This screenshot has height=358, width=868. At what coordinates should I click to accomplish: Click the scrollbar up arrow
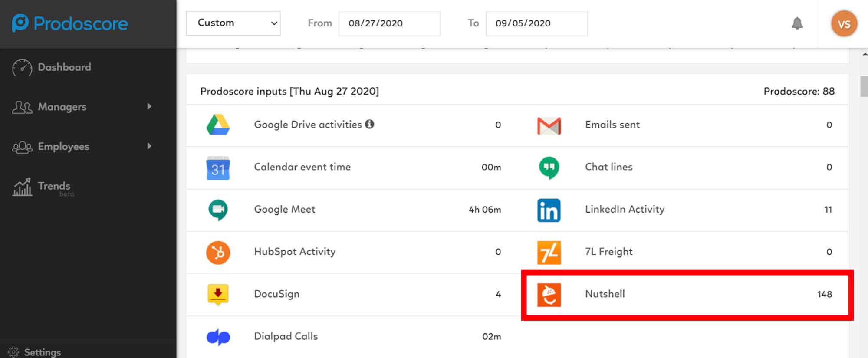864,54
